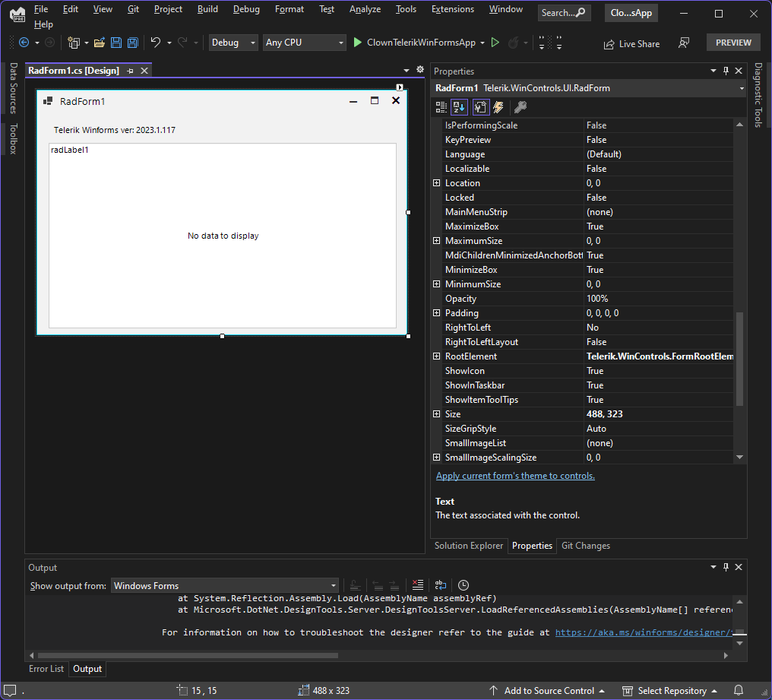This screenshot has height=700, width=772.
Task: Switch to the Solution Explorer tab
Action: 468,546
